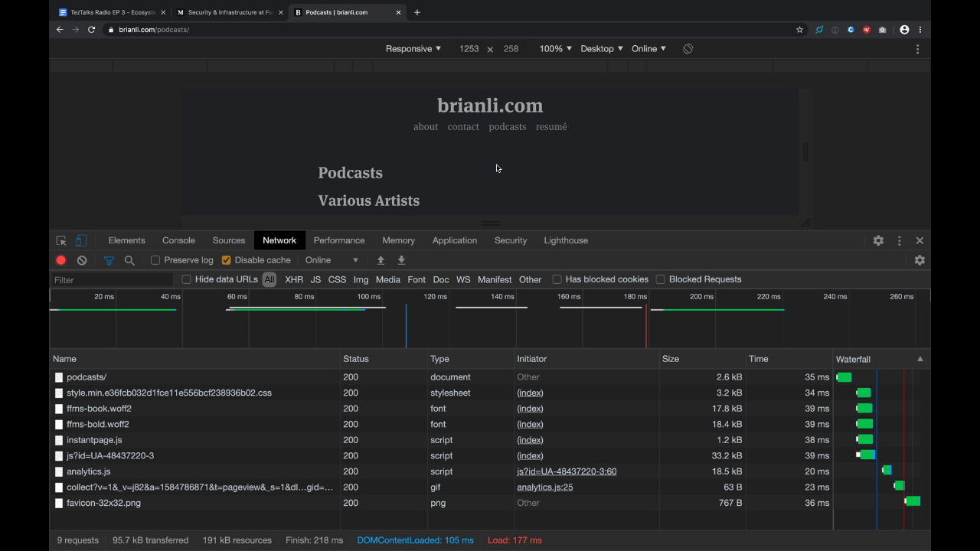Switch to the TezTalks Radio browser tab
Screen dimensions: 980x551
(112, 12)
